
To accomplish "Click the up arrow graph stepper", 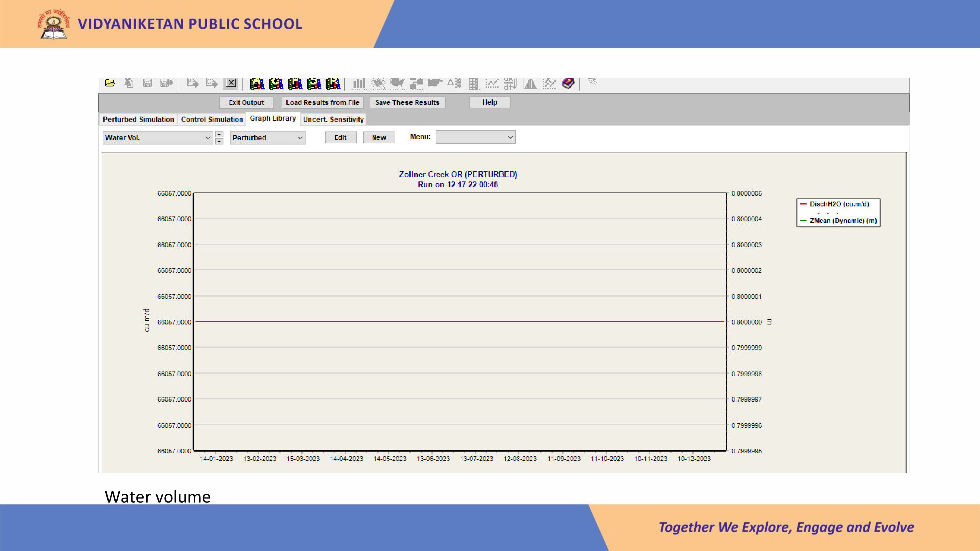I will tap(219, 134).
